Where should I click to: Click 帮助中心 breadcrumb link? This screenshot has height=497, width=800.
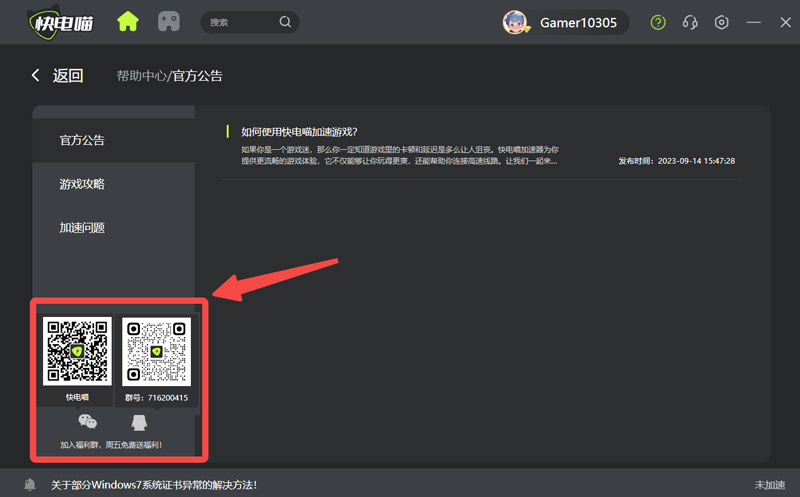coord(141,76)
